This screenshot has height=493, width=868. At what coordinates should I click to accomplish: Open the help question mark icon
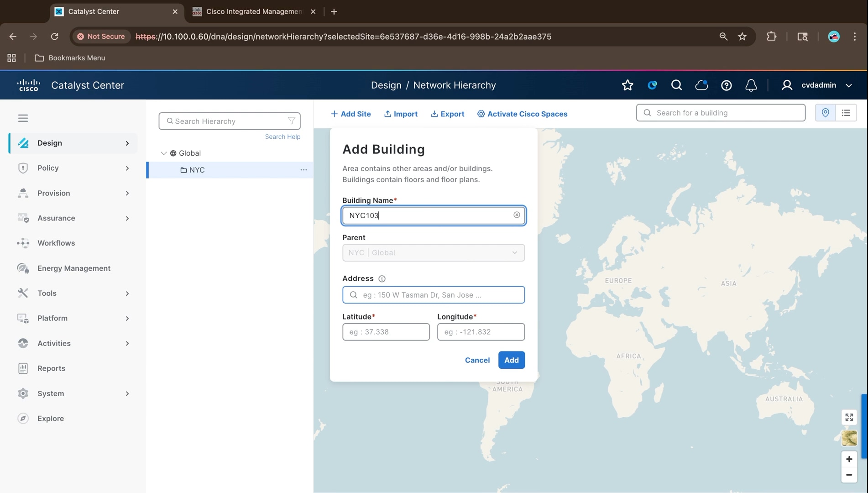[x=726, y=85]
